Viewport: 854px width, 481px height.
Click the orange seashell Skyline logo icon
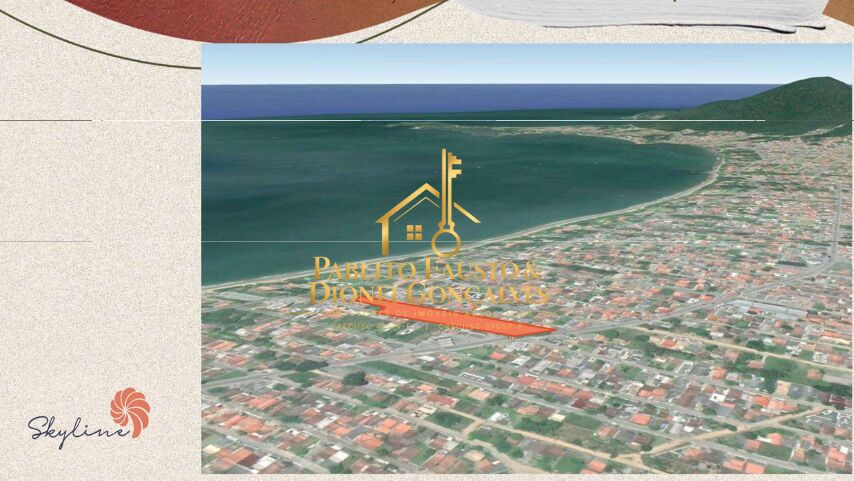130,412
